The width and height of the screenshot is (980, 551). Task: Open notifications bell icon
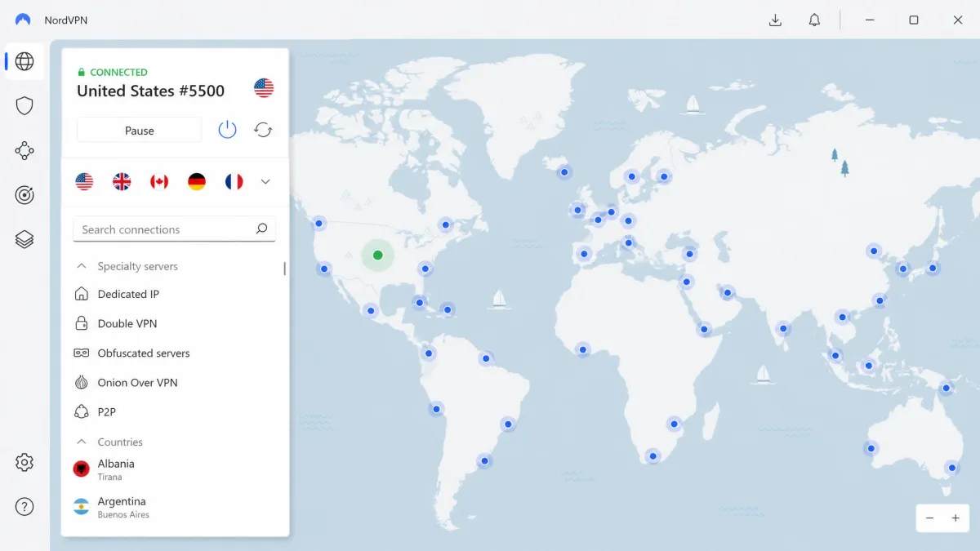[814, 20]
